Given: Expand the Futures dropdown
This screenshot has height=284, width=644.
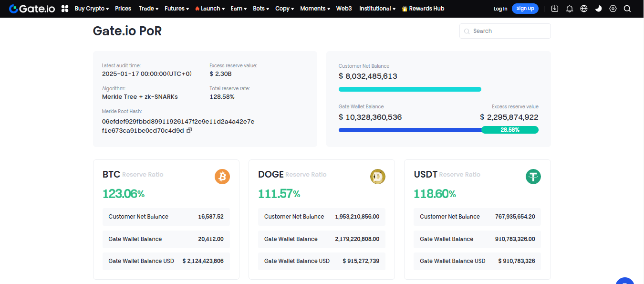Looking at the screenshot, I should point(177,9).
